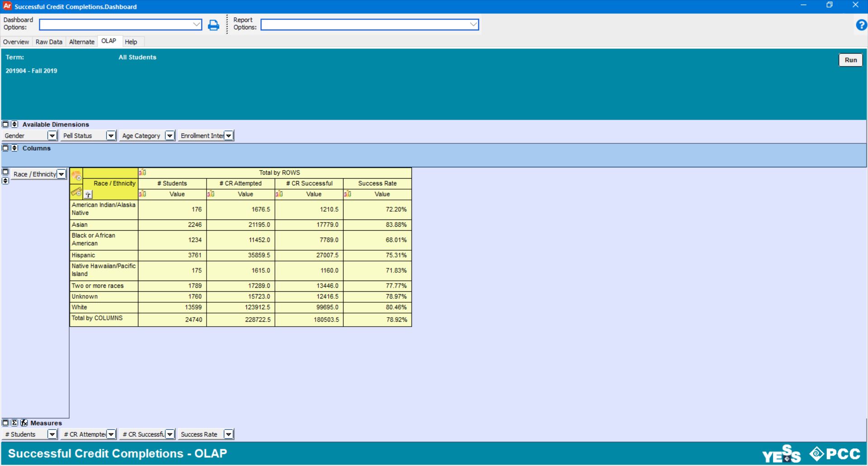Click the chart icon above Total by ROWS
The width and height of the screenshot is (868, 466).
coord(143,172)
